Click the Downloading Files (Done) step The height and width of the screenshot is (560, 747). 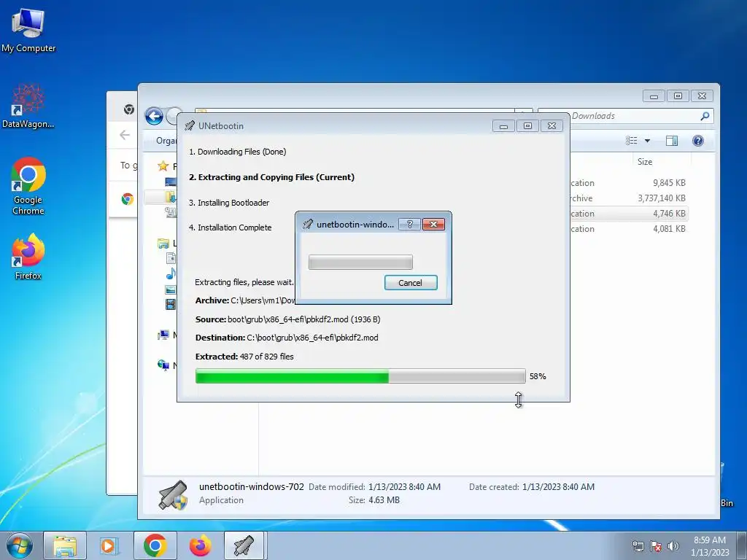pyautogui.click(x=237, y=152)
